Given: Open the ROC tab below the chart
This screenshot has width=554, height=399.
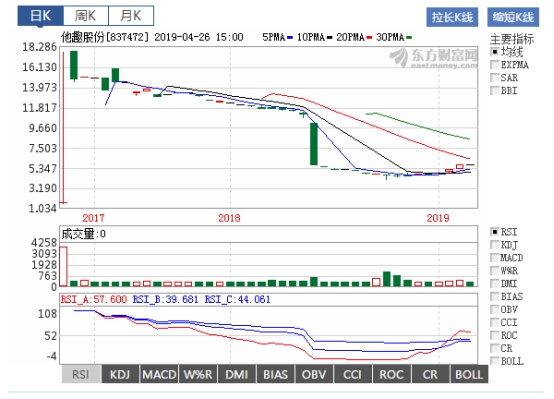Looking at the screenshot, I should click(391, 374).
